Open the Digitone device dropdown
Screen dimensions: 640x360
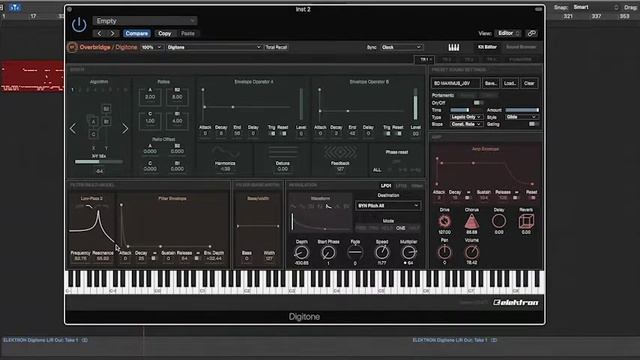[214, 47]
